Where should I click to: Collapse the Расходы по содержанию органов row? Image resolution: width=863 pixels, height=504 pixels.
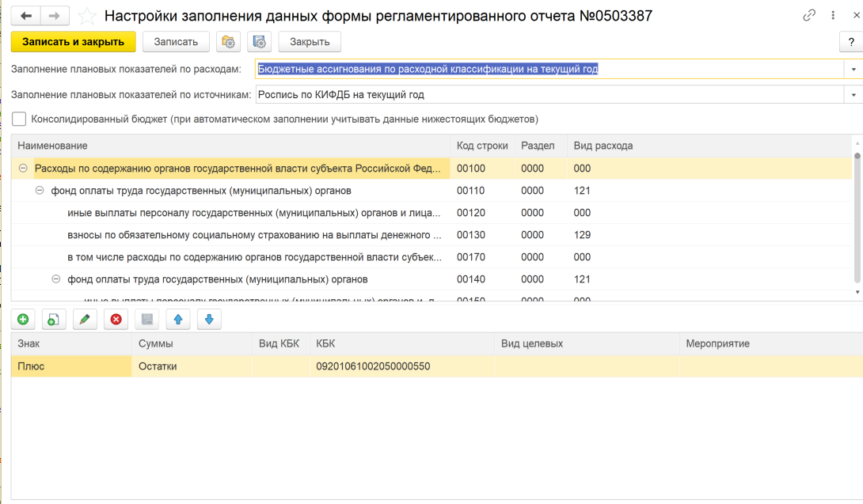[x=23, y=168]
